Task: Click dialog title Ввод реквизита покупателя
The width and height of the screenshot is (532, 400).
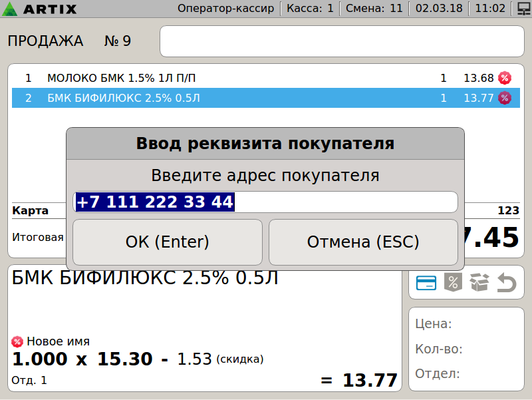Action: (x=265, y=144)
